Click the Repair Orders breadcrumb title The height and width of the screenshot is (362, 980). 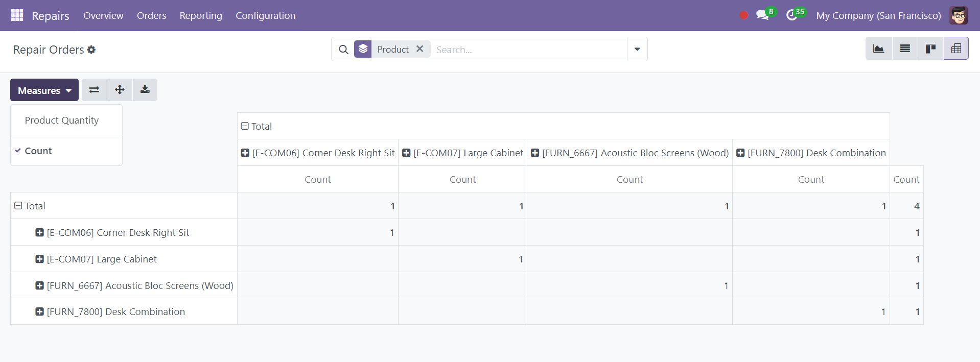tap(49, 50)
